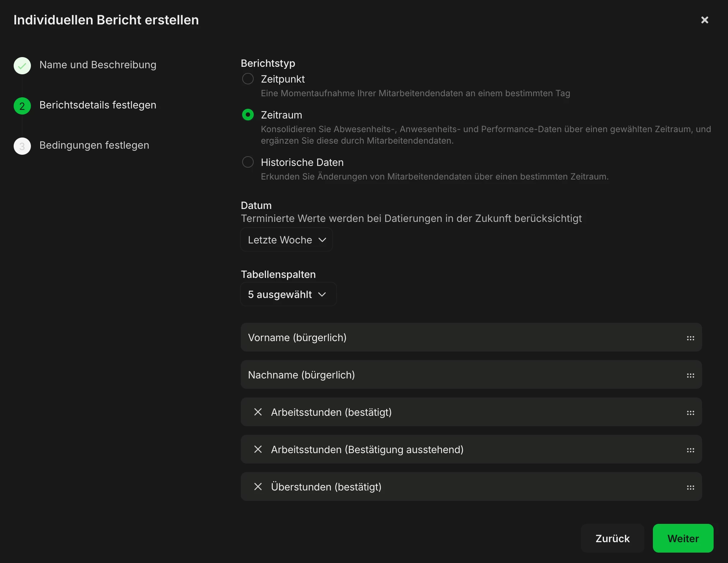
Task: Open the Letzte Woche date dropdown
Action: tap(286, 239)
